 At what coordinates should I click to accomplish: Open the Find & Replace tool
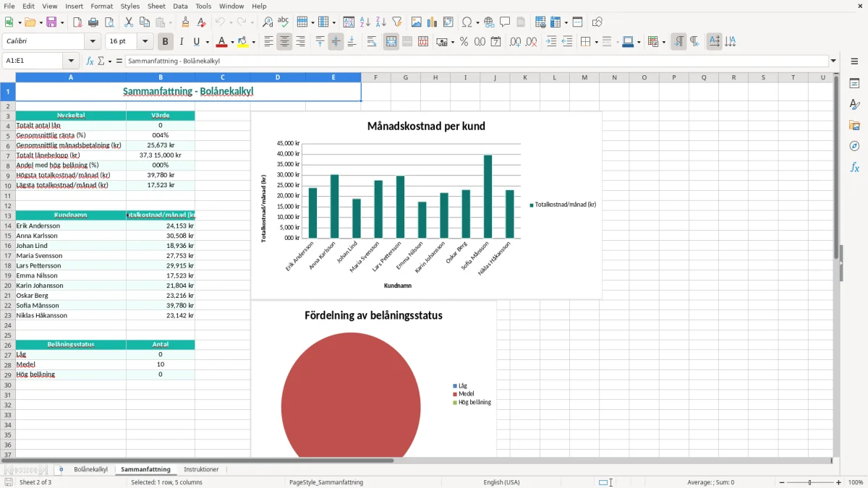[x=268, y=22]
